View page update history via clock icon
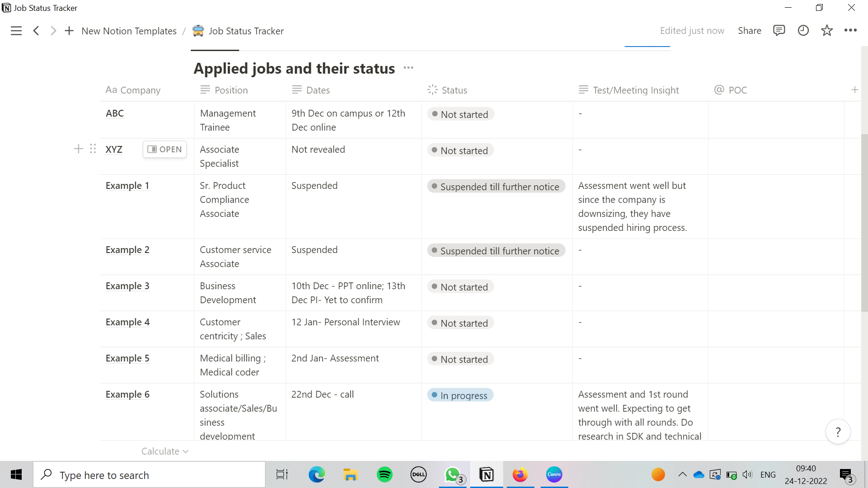Viewport: 868px width, 488px height. coord(803,30)
